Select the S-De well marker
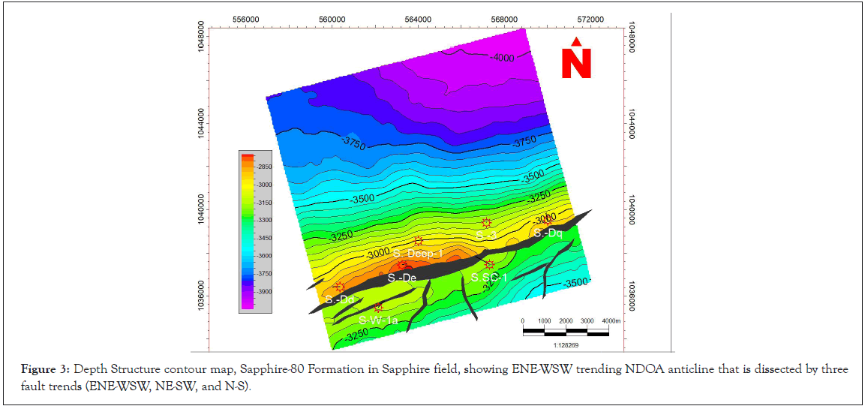The width and height of the screenshot is (868, 409). (x=402, y=264)
